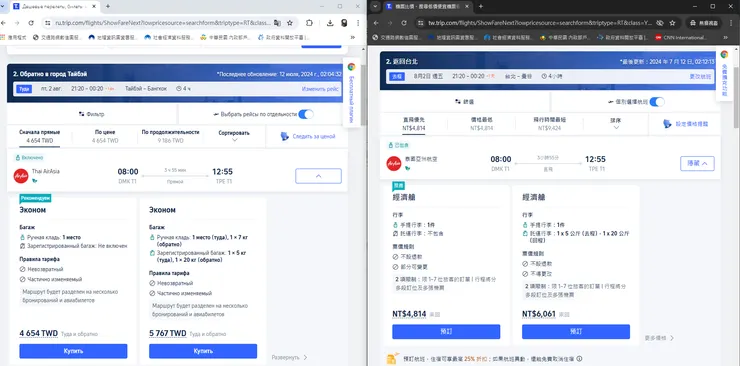Close the tw.trip.com browser tab

click(x=467, y=6)
